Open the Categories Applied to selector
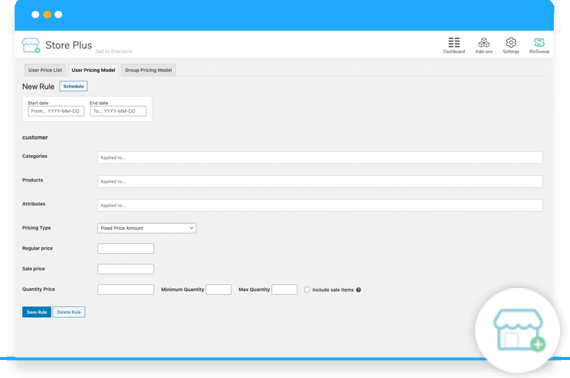 (320, 157)
